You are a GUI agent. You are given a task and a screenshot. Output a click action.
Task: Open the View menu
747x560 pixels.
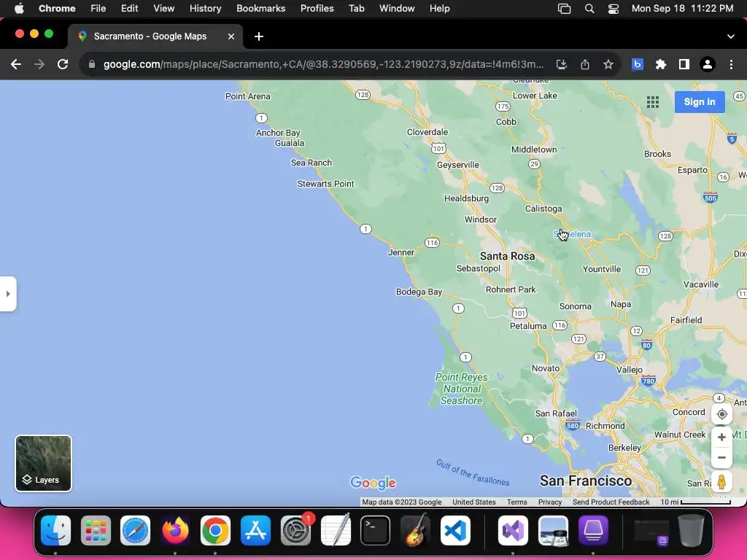click(x=163, y=8)
